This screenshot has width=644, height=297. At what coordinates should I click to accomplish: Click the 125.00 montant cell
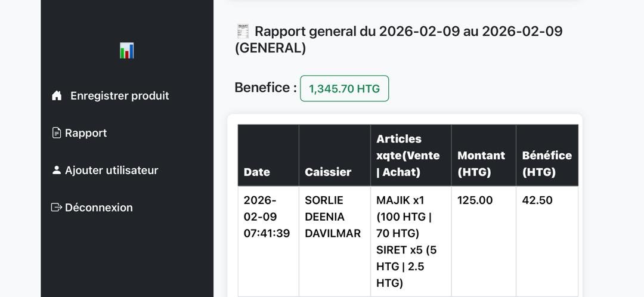click(475, 200)
